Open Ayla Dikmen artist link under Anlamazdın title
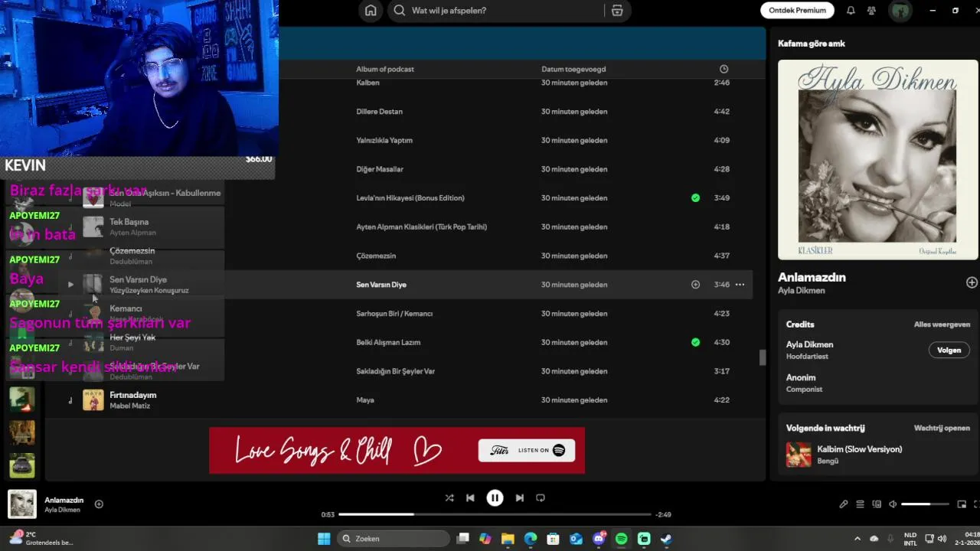Screen dimensions: 980x551 click(x=801, y=291)
